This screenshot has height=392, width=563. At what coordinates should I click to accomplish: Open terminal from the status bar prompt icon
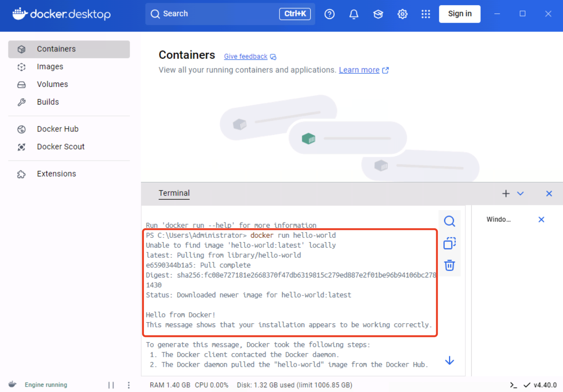click(x=514, y=385)
